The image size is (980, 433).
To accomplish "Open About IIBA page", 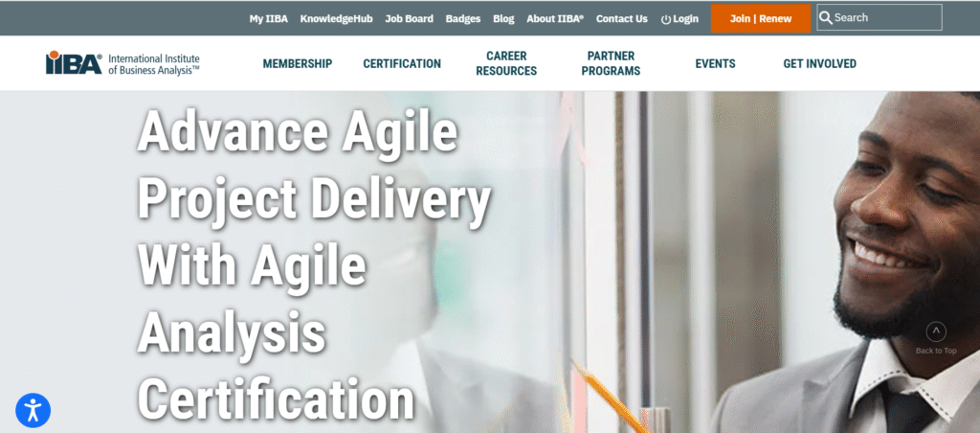I will coord(555,19).
